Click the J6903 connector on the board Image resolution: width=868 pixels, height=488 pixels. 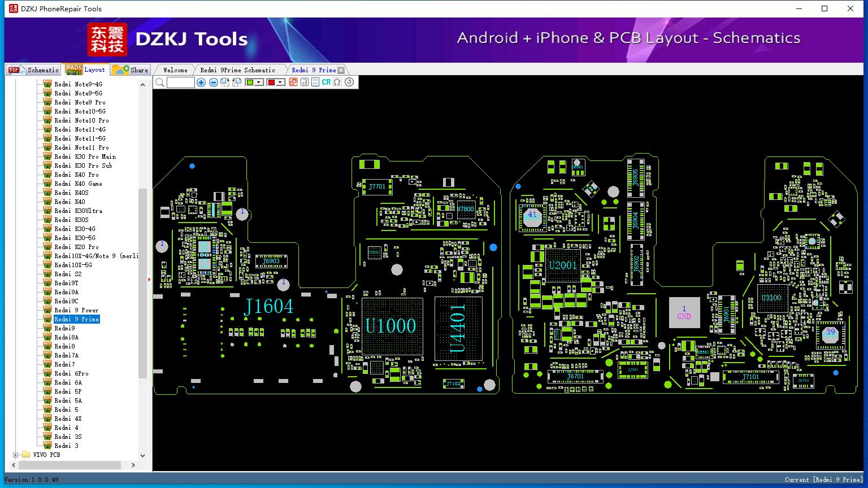coord(272,261)
